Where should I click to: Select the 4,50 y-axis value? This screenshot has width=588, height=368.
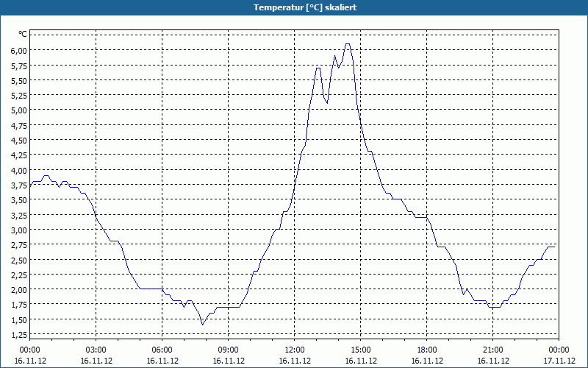click(20, 140)
